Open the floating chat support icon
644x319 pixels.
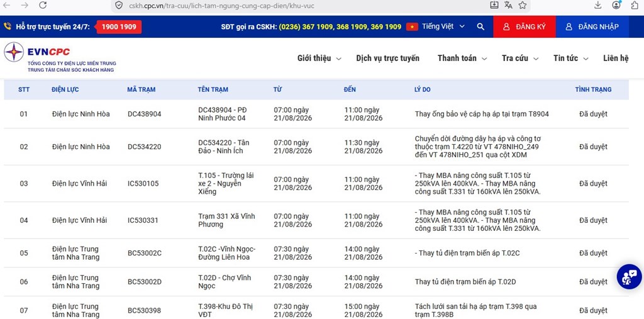tap(629, 277)
